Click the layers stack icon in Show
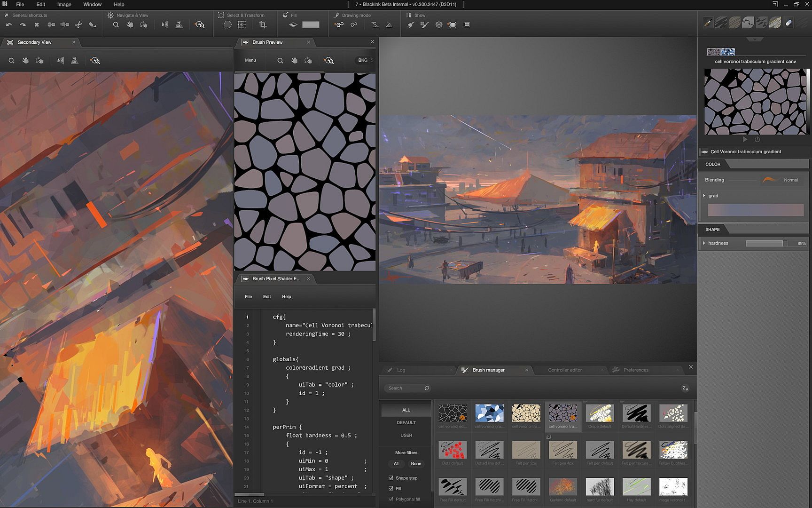 coord(438,25)
